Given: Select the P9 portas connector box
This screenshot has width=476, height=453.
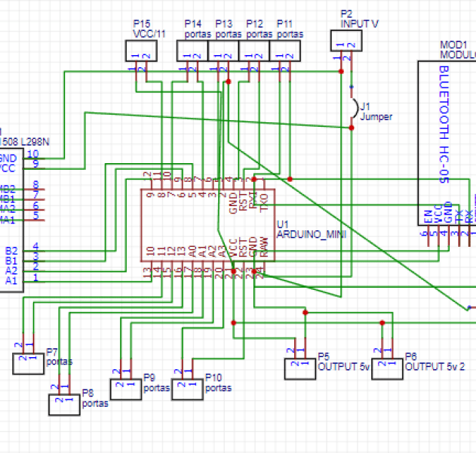Looking at the screenshot, I should pyautogui.click(x=126, y=389).
